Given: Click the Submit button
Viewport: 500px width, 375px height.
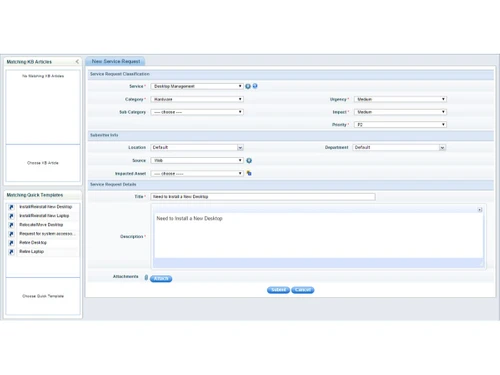Looking at the screenshot, I should (x=278, y=290).
